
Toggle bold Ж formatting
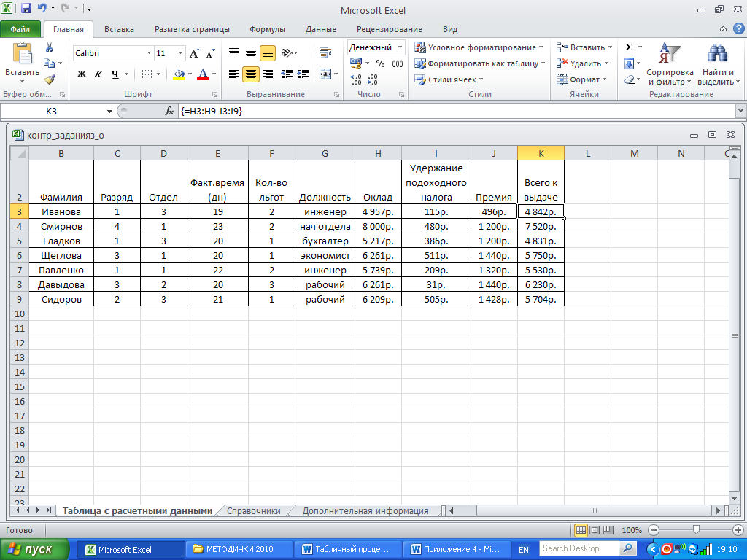coord(82,74)
